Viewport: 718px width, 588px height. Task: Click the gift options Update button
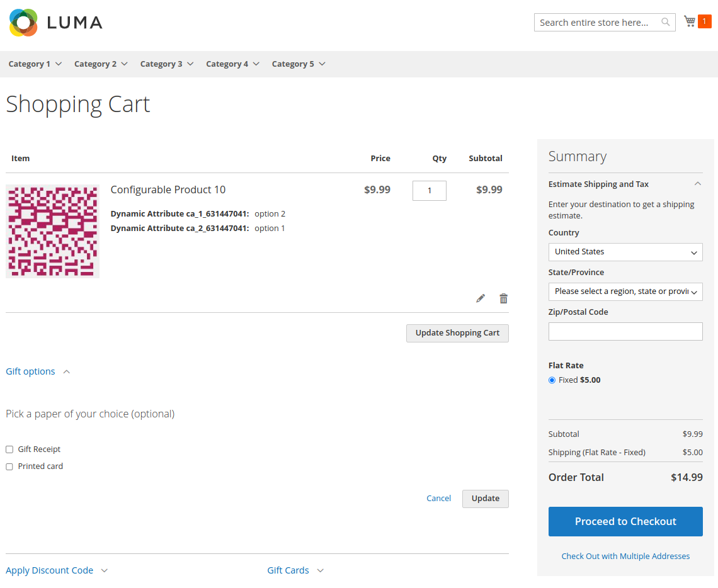[x=485, y=499]
